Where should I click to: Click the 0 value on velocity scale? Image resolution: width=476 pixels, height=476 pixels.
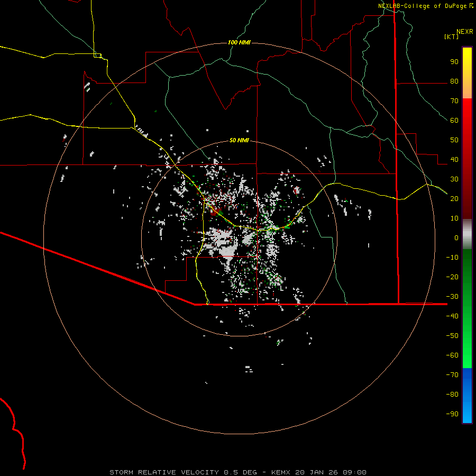click(x=456, y=237)
